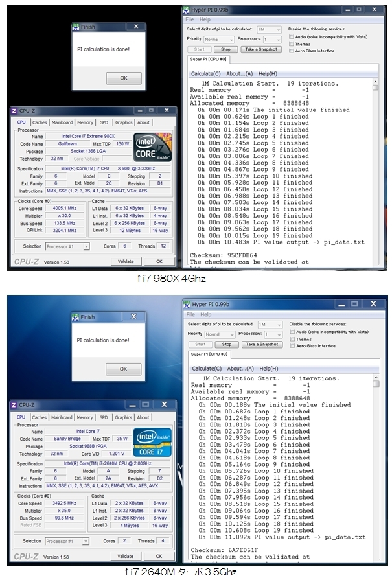Click the OK button in the 980X CPU-Z window
The width and height of the screenshot is (392, 580).
[159, 261]
